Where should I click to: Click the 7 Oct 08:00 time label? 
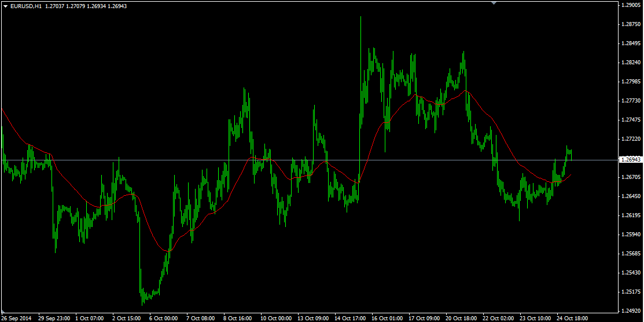point(200,319)
